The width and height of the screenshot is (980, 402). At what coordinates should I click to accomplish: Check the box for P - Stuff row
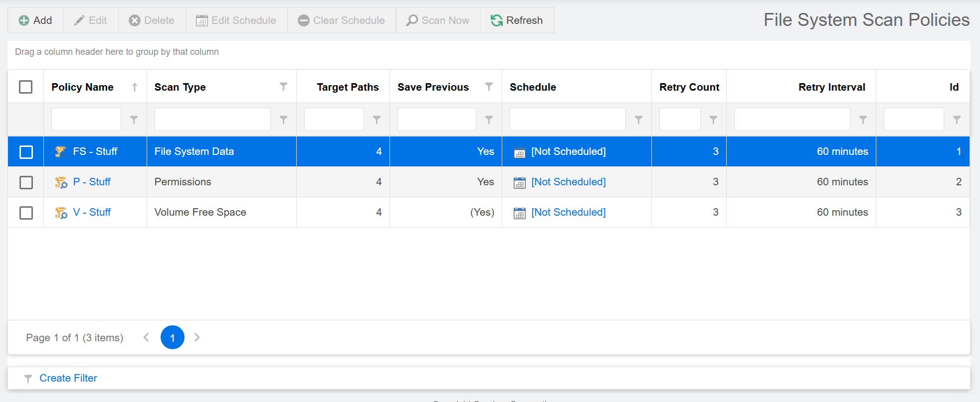(x=26, y=182)
